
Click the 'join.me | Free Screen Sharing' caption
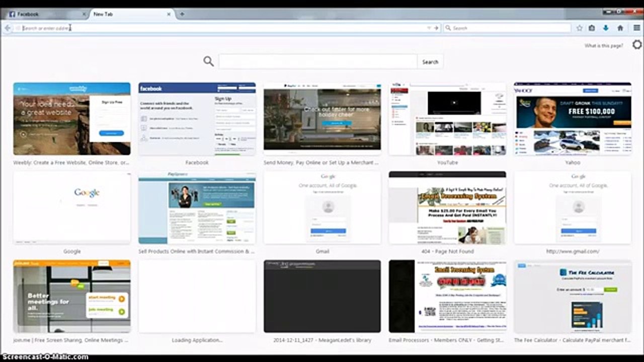[71, 340]
